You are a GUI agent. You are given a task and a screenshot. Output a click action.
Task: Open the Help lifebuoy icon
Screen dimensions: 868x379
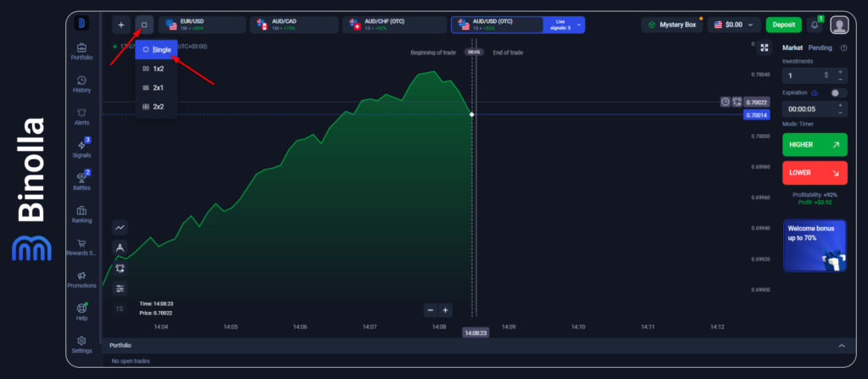coord(81,308)
